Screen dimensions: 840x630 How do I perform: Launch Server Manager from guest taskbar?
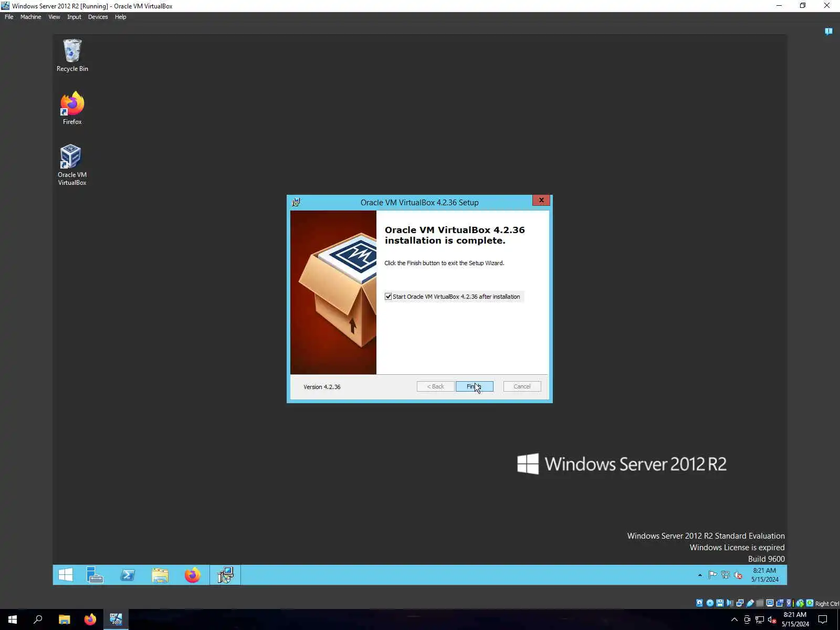click(x=95, y=575)
